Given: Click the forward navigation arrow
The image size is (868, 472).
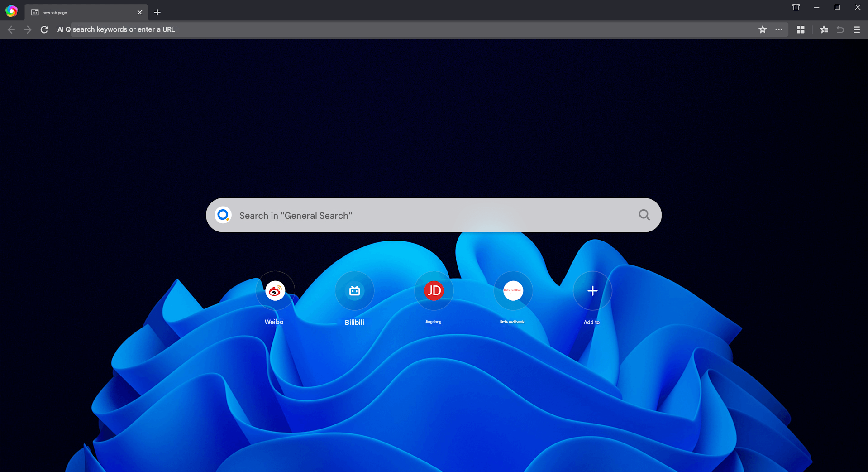Looking at the screenshot, I should coord(27,29).
